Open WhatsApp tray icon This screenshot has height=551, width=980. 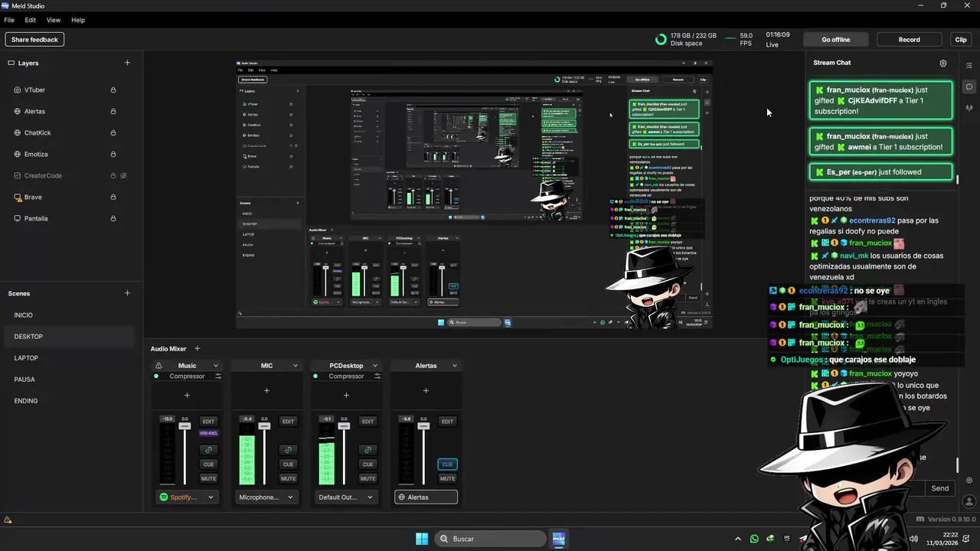tap(754, 539)
